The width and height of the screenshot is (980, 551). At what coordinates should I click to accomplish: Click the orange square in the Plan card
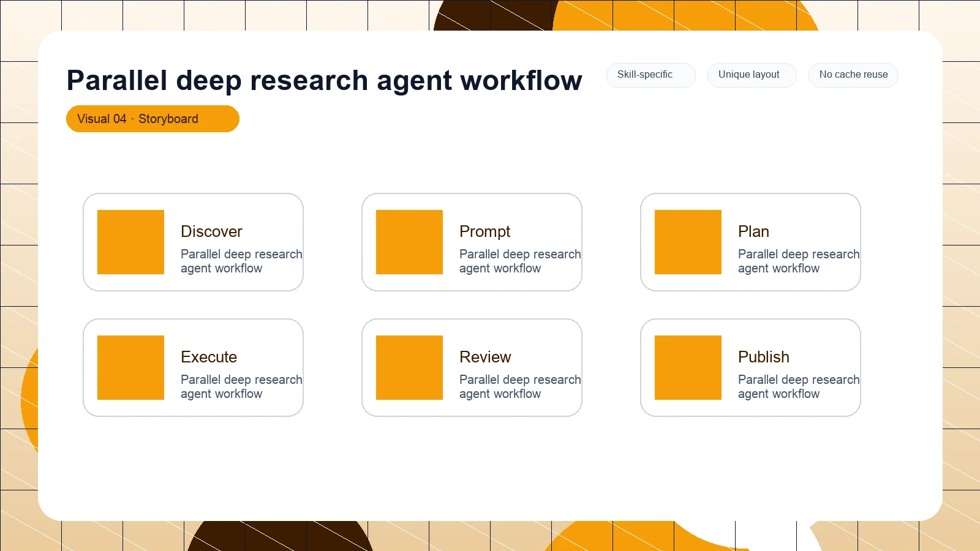point(688,242)
